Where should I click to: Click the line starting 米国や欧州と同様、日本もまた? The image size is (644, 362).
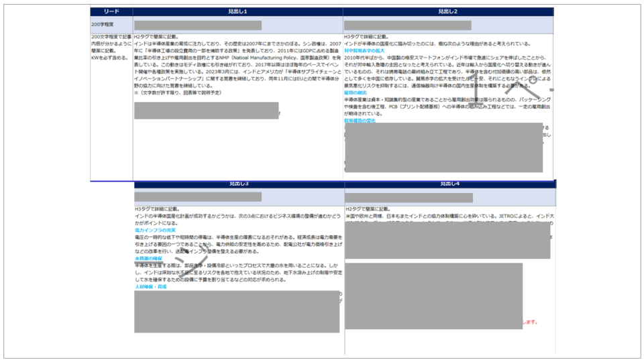tap(449, 217)
